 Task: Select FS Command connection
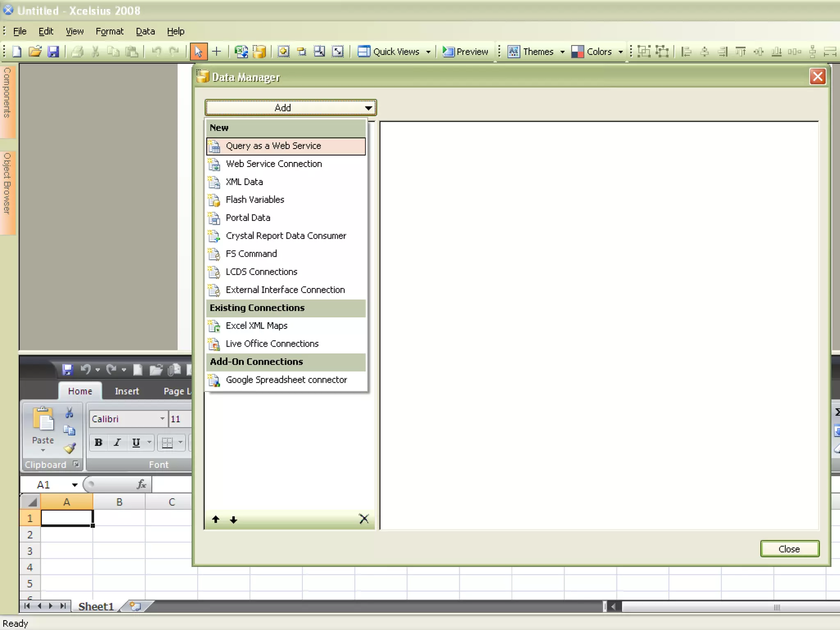(x=286, y=254)
